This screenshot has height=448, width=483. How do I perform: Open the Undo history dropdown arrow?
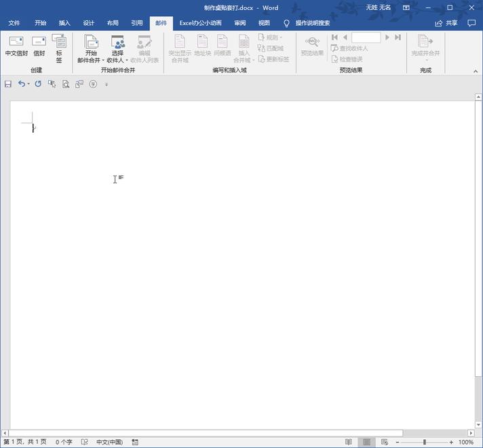pyautogui.click(x=28, y=84)
